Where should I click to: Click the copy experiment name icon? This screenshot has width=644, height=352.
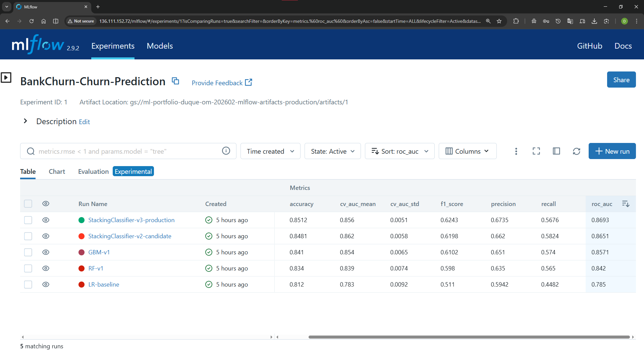pos(175,81)
